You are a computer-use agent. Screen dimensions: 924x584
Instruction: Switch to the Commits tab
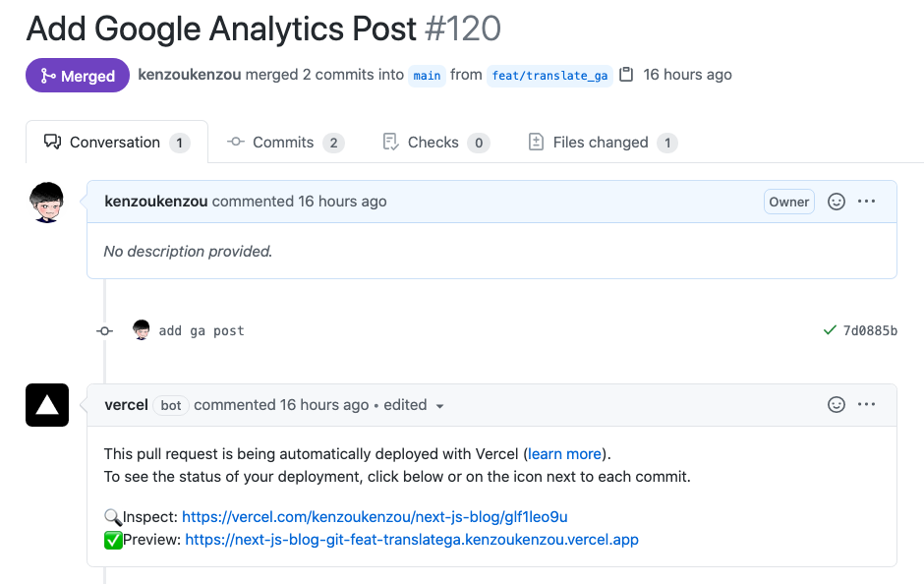click(x=284, y=143)
